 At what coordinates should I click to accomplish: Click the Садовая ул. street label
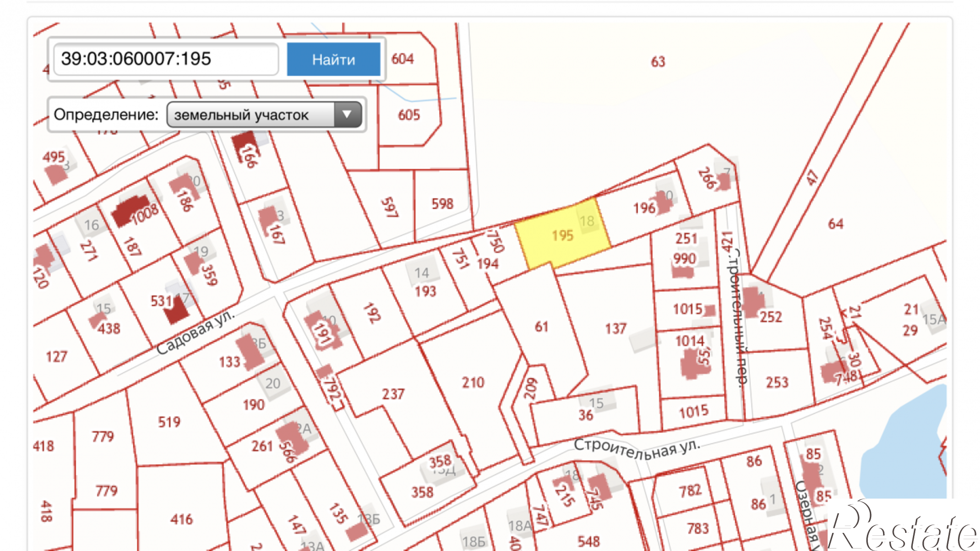click(196, 332)
